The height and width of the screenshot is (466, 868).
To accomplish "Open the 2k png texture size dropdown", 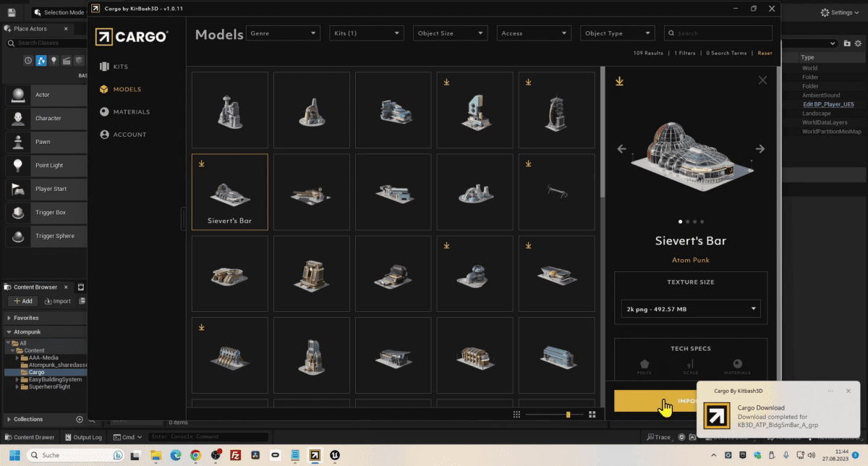I will pos(691,309).
